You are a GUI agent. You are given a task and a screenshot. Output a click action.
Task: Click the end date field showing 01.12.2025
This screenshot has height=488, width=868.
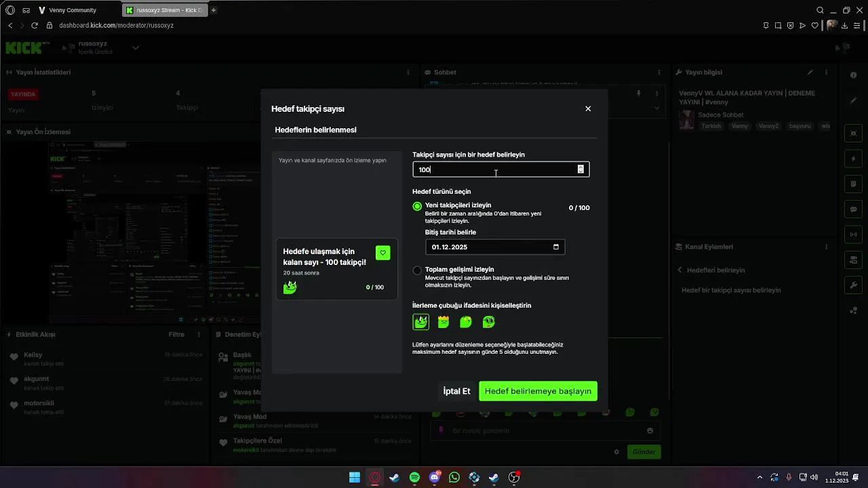[494, 247]
